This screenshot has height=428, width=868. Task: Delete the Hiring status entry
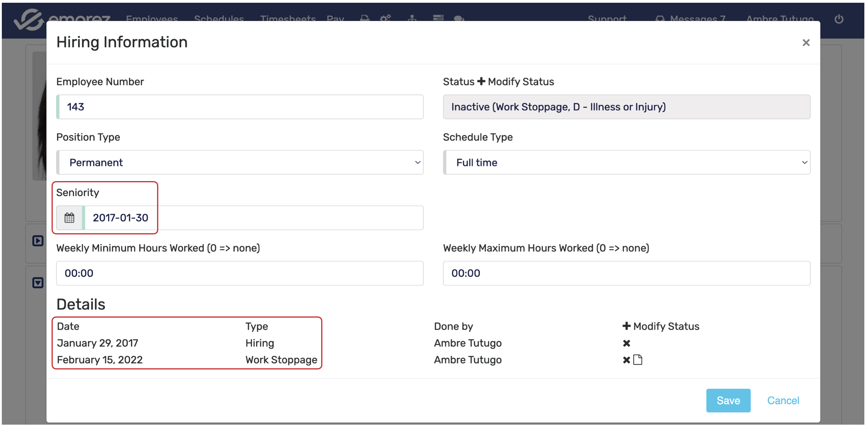[x=626, y=343]
